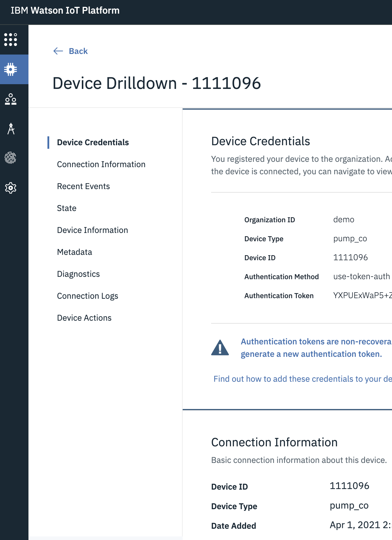Click credentials Device ID value 1111096
392x540 pixels.
point(350,257)
